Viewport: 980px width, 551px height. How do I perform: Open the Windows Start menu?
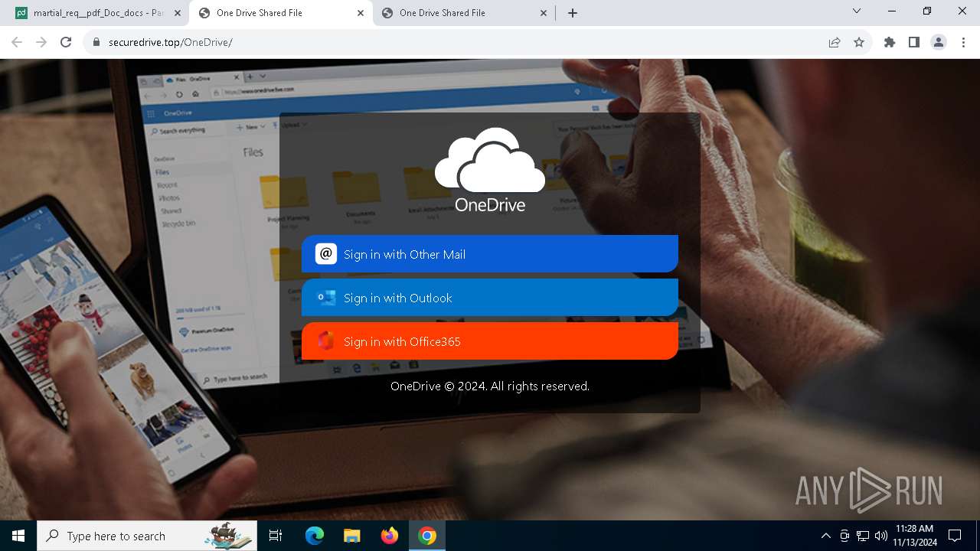coord(18,536)
